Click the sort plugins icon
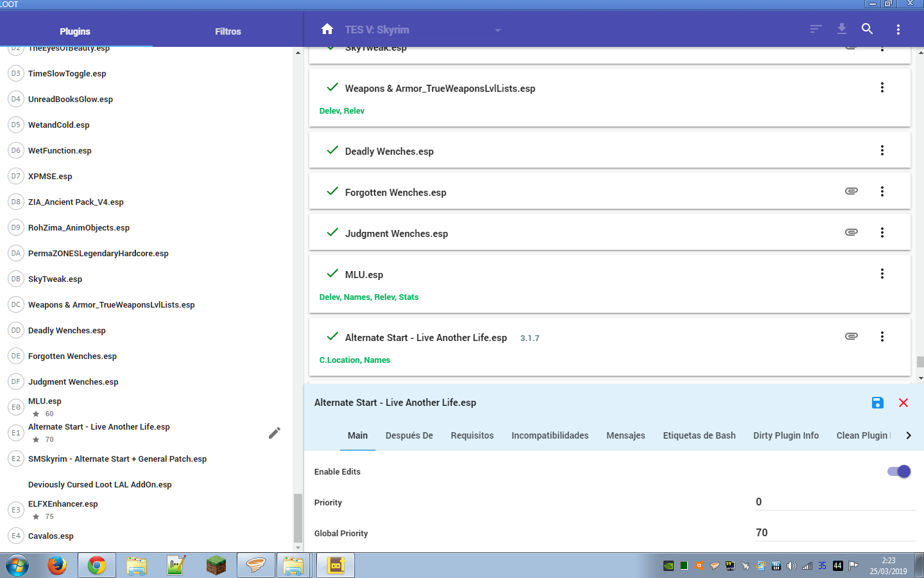Viewport: 924px width, 578px height. (816, 30)
